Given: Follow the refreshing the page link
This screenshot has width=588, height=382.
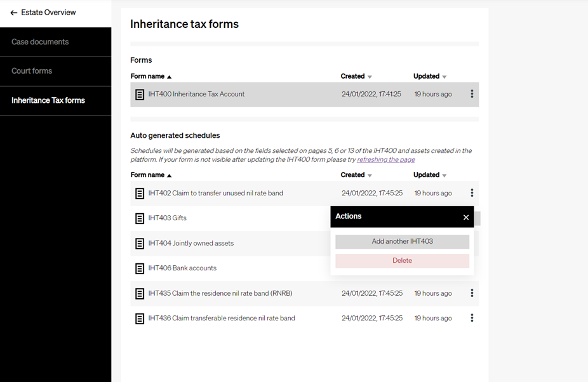Looking at the screenshot, I should pyautogui.click(x=385, y=159).
